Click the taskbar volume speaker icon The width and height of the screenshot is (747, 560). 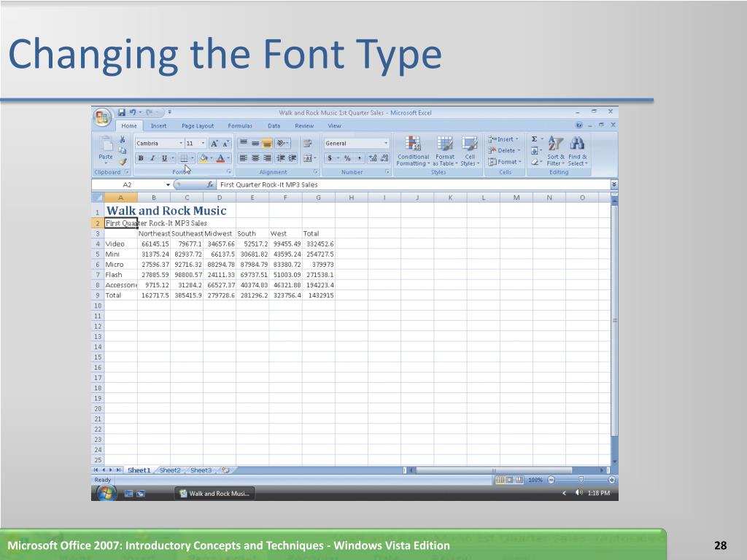click(x=578, y=493)
